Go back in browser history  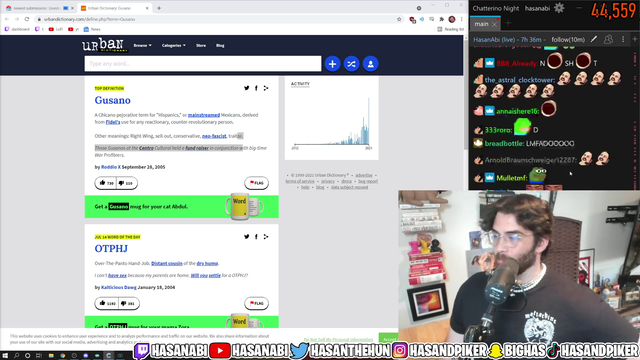coord(7,19)
